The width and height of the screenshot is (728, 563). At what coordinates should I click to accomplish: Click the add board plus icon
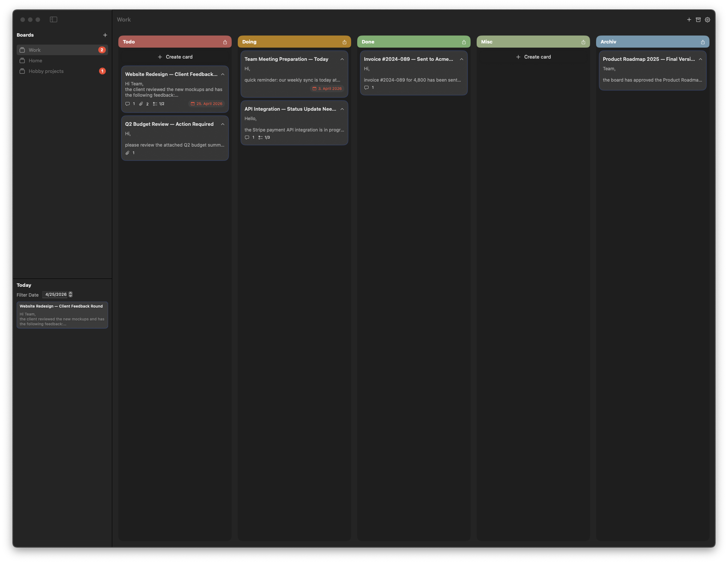(x=105, y=35)
